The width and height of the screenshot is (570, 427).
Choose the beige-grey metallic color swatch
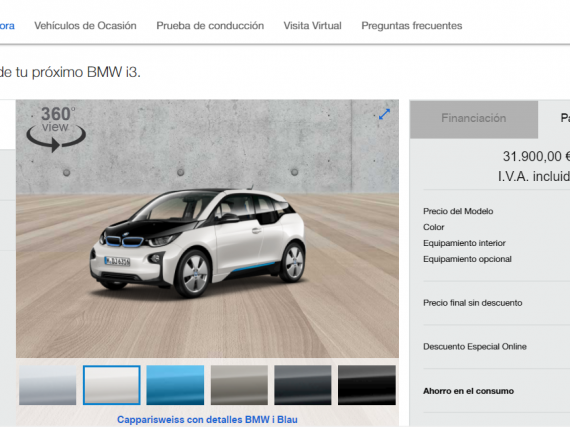tap(239, 385)
